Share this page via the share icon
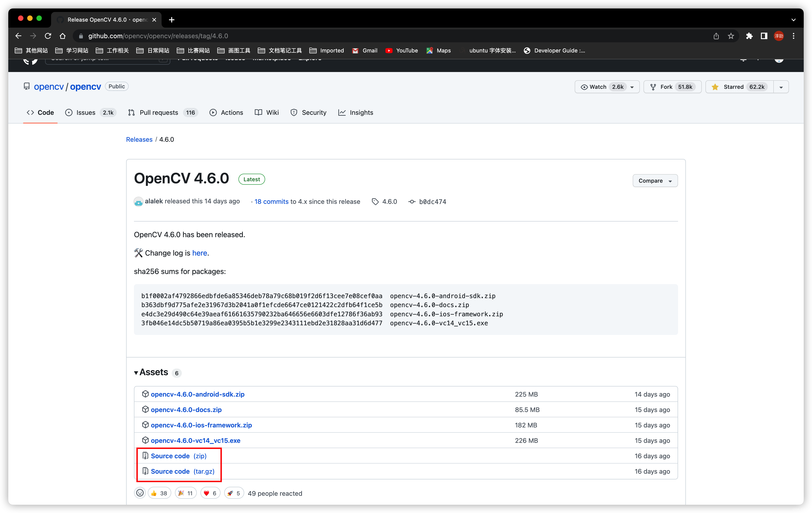 pos(716,36)
